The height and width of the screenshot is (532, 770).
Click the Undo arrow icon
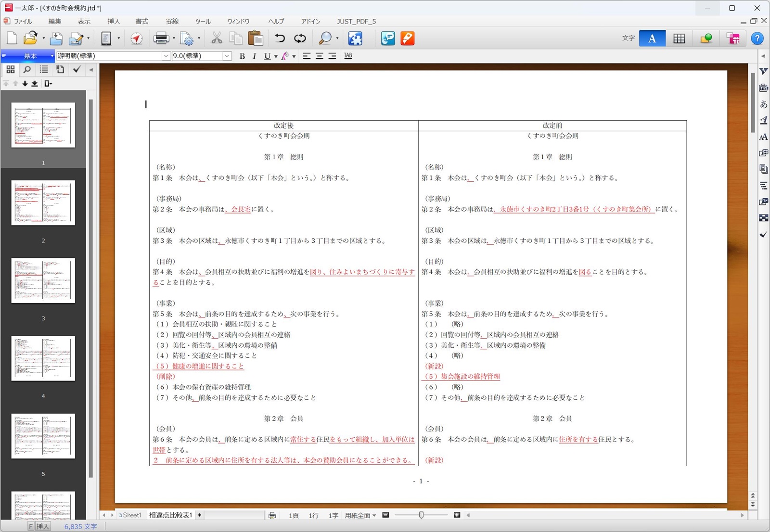[280, 38]
